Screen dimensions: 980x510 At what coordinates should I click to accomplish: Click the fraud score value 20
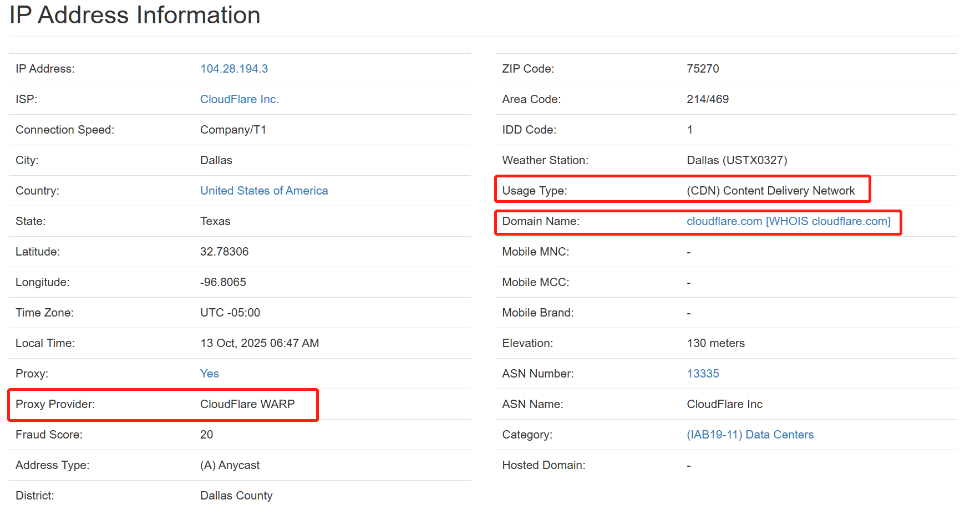(206, 435)
